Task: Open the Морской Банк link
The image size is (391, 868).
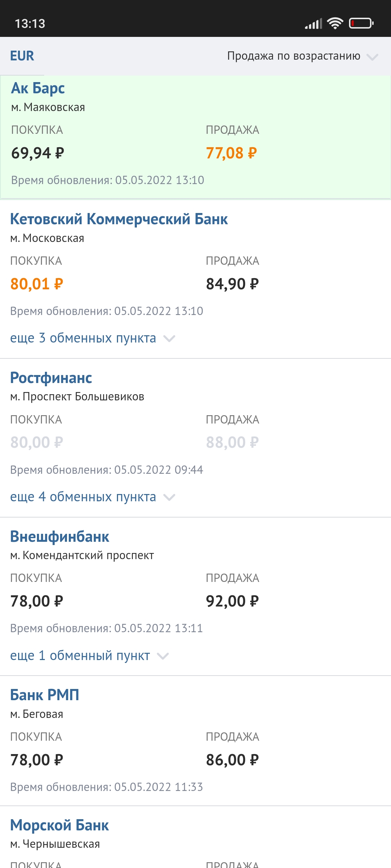Action: (x=60, y=825)
